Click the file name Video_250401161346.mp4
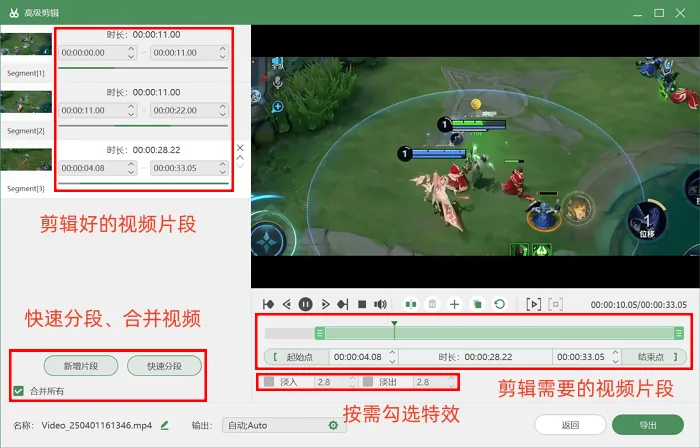This screenshot has width=700, height=448. [97, 425]
